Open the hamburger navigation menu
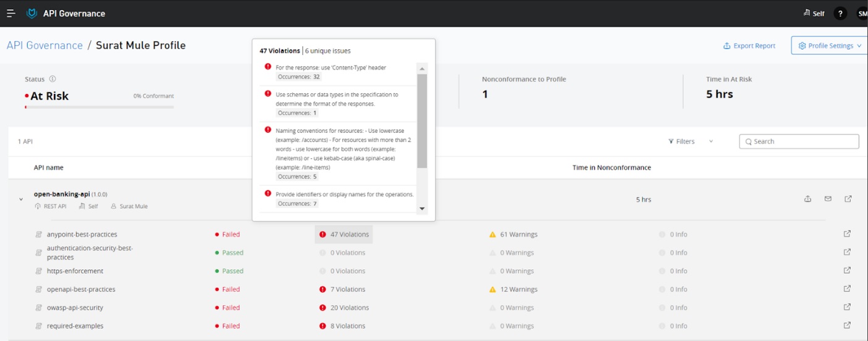This screenshot has width=868, height=341. (x=11, y=13)
